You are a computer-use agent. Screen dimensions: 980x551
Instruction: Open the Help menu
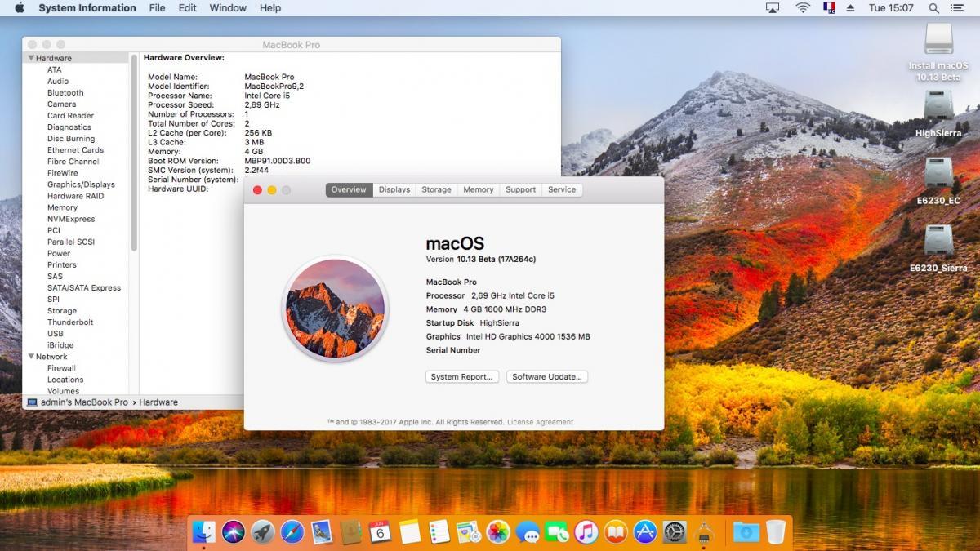(x=270, y=8)
